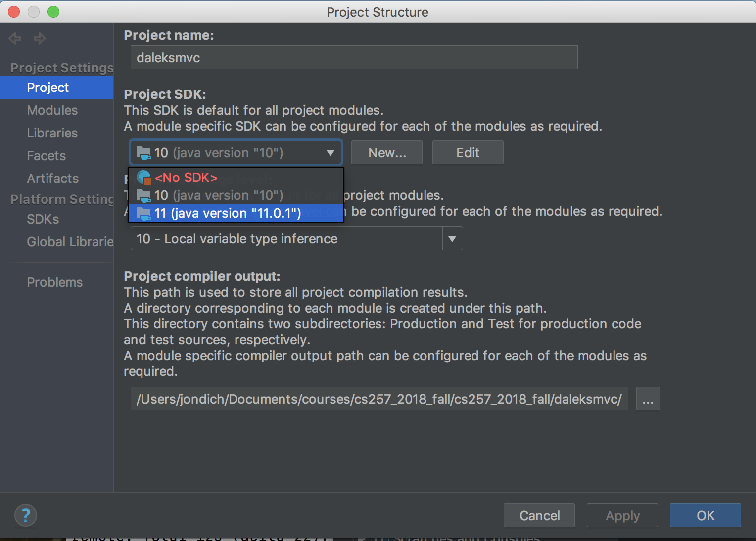Click the compiler output path field
The height and width of the screenshot is (541, 756).
pyautogui.click(x=379, y=399)
